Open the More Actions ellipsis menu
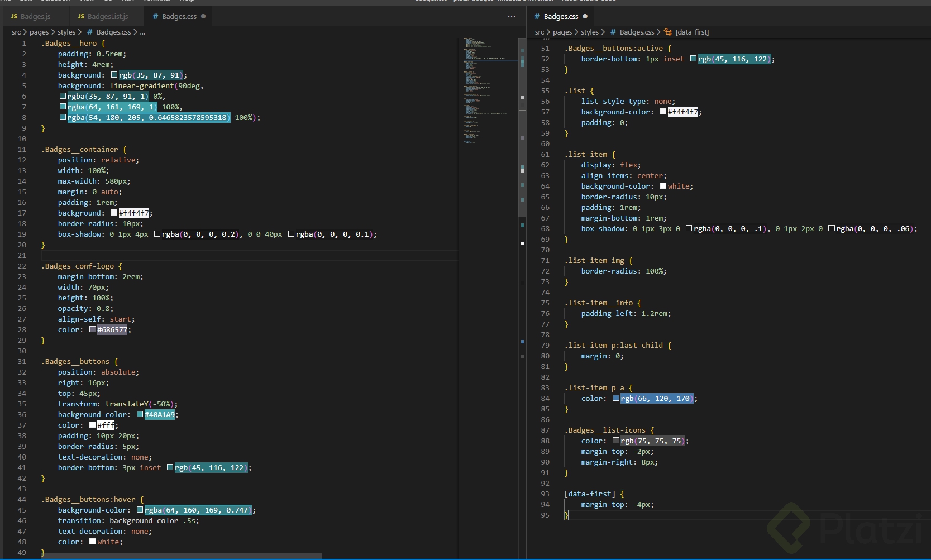 [511, 16]
